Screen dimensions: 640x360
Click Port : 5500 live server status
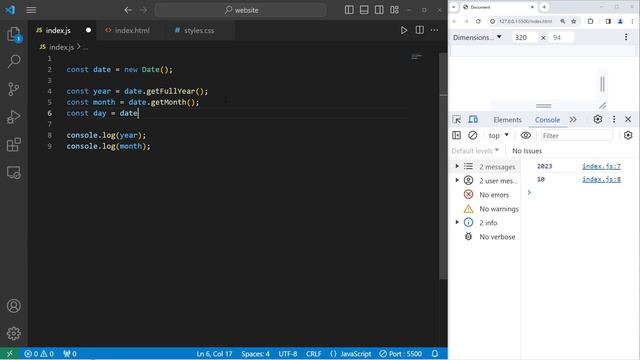pos(400,354)
